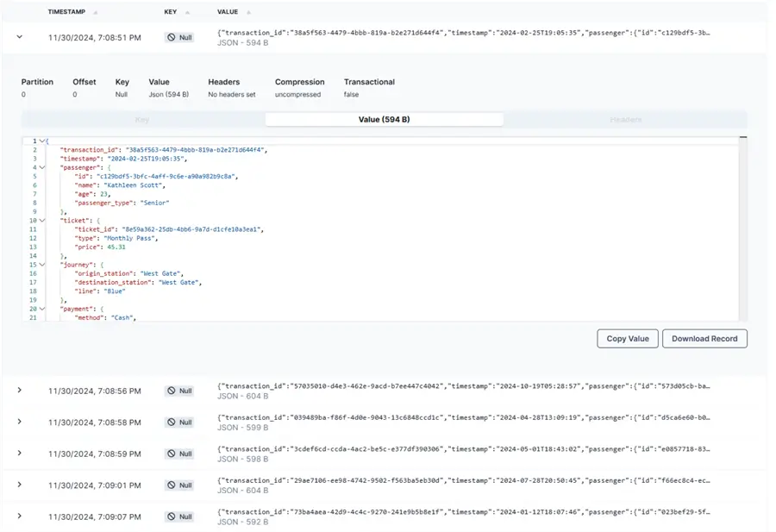Fold the "journey" object at line 15
776x532 pixels.
42,265
